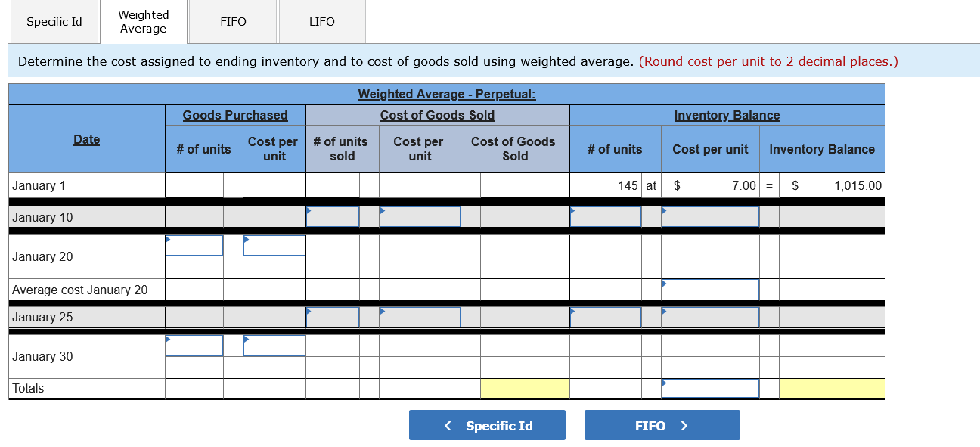Select January 1 cost per unit 7.00 value
This screenshot has width=980, height=447.
(x=743, y=185)
